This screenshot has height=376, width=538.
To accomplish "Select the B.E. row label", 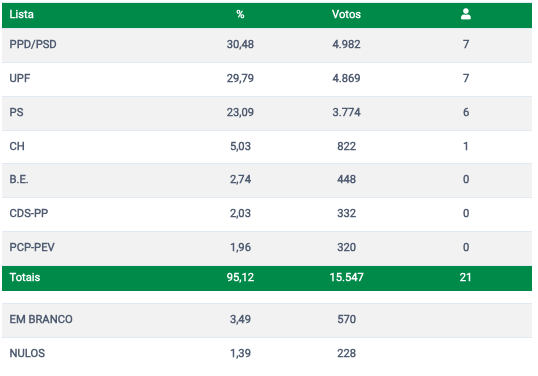I will coord(19,179).
